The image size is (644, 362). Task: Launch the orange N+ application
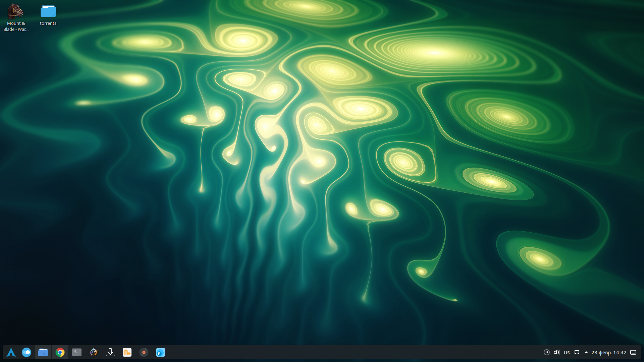click(x=127, y=352)
